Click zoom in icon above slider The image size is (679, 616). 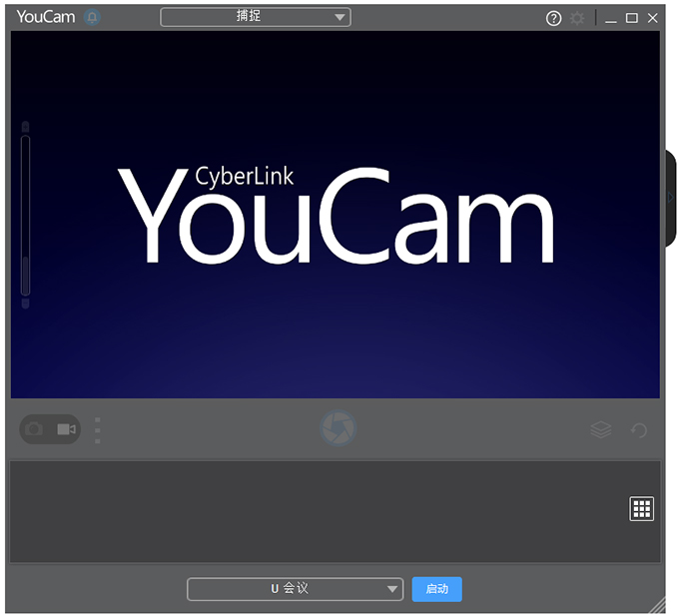pyautogui.click(x=26, y=127)
